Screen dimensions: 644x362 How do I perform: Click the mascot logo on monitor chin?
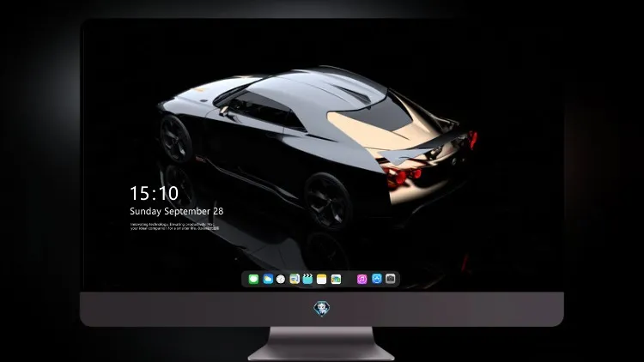point(322,309)
